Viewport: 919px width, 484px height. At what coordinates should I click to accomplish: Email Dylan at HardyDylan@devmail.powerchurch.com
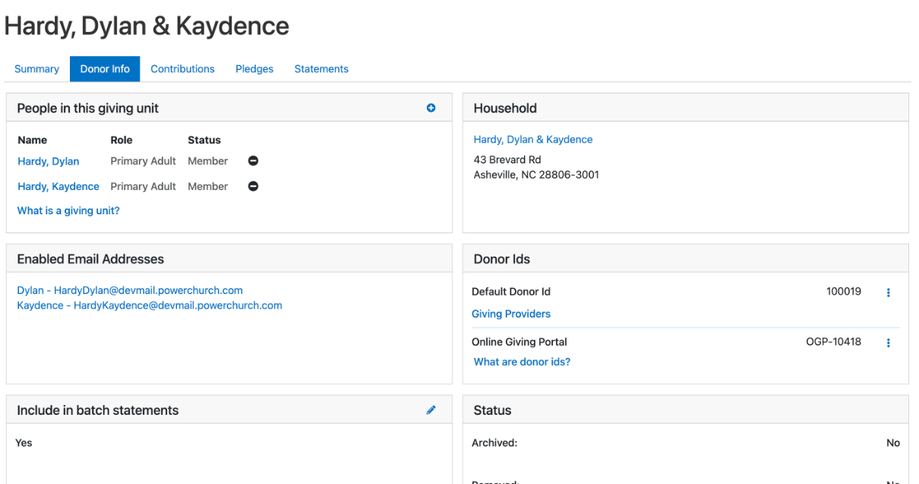click(130, 290)
